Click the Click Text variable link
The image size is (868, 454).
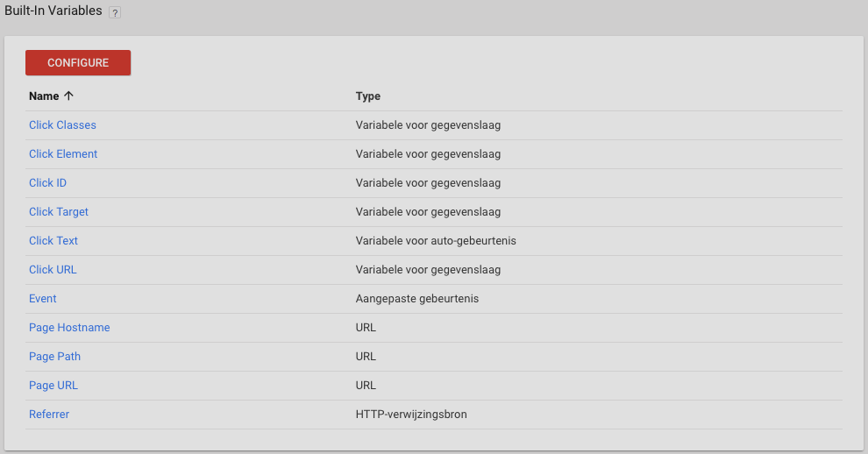point(53,241)
